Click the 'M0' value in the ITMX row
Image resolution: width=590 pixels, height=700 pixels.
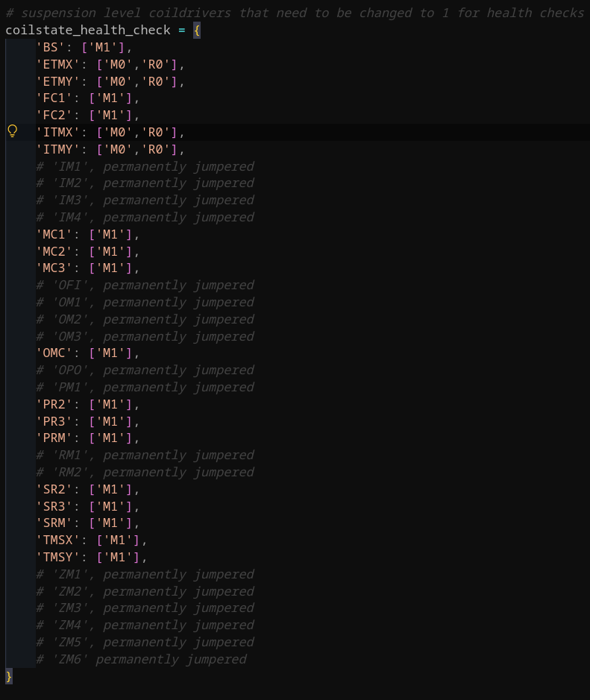118,132
